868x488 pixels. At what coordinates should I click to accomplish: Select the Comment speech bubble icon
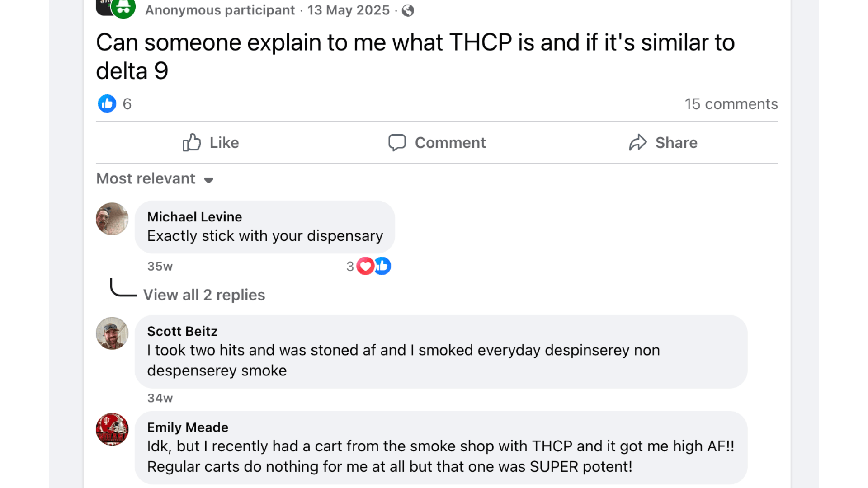pos(398,143)
